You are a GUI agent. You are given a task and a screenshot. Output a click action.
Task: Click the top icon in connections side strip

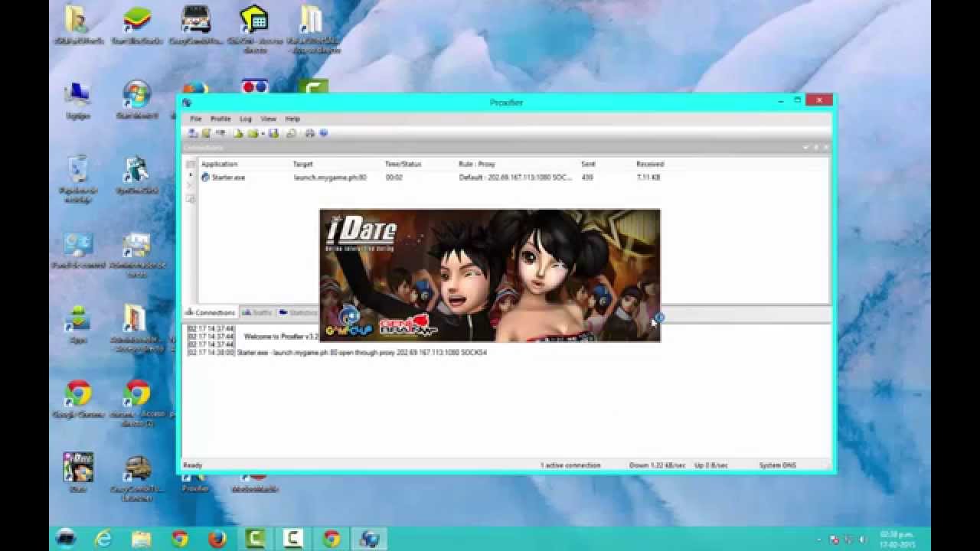tap(191, 165)
